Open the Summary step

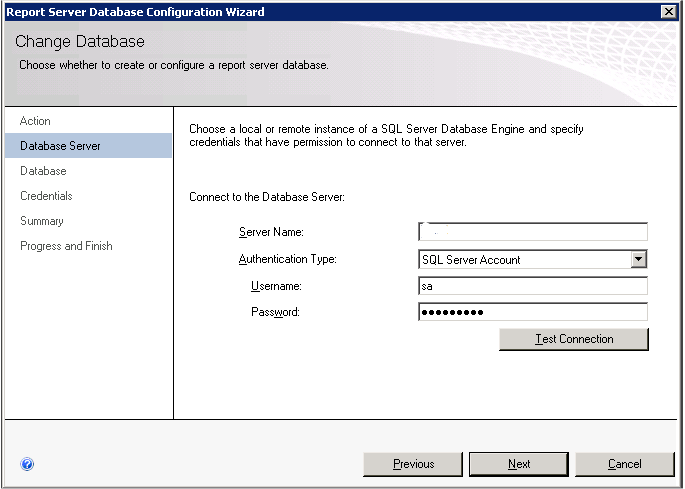coord(42,221)
